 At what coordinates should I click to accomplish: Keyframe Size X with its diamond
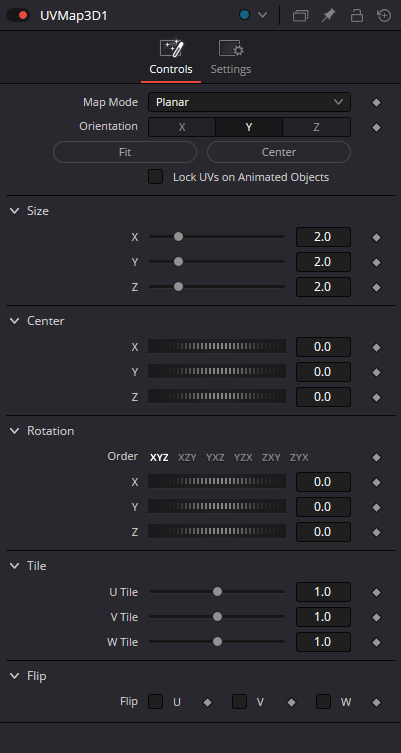point(377,237)
